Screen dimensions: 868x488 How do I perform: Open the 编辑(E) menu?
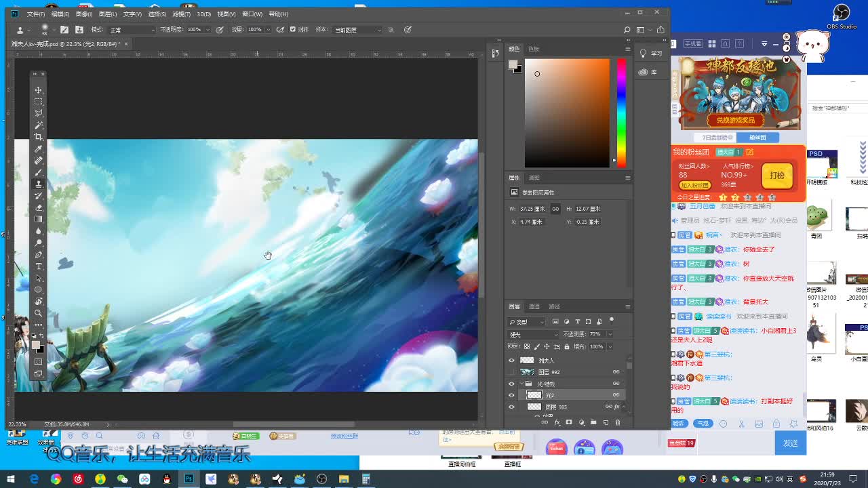point(60,14)
